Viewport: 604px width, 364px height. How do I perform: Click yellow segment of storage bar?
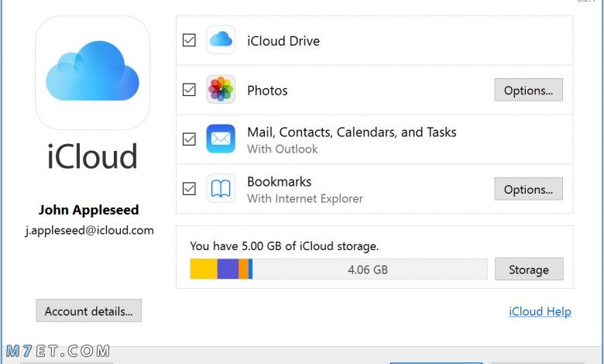204,269
